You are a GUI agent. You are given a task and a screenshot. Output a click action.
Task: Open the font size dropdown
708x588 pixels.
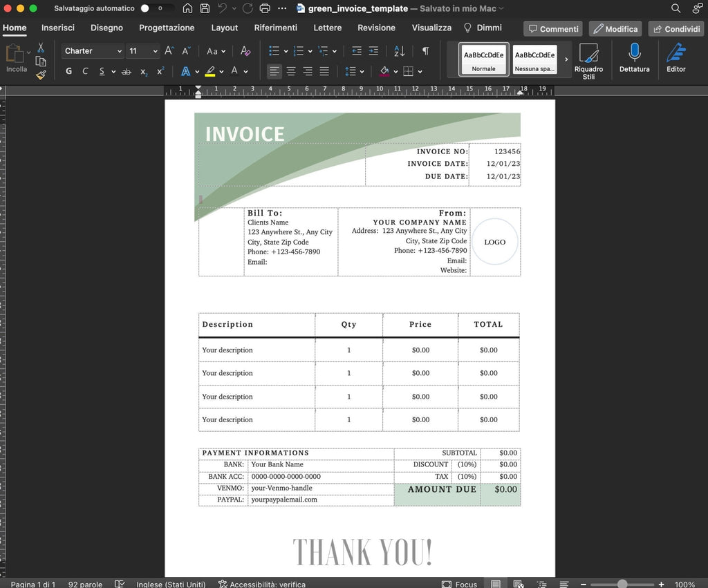tap(142, 51)
